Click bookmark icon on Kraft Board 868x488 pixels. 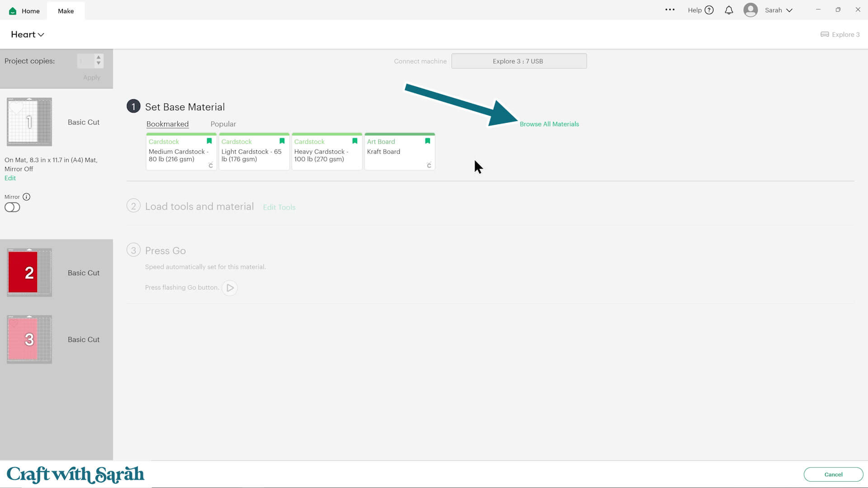pyautogui.click(x=427, y=141)
